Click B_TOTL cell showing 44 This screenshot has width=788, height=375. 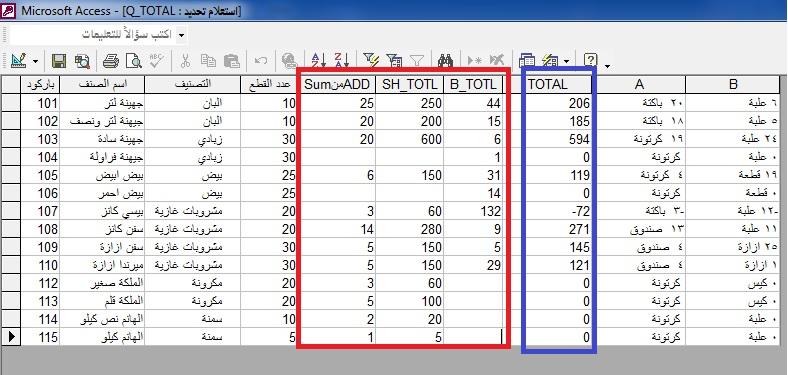473,103
